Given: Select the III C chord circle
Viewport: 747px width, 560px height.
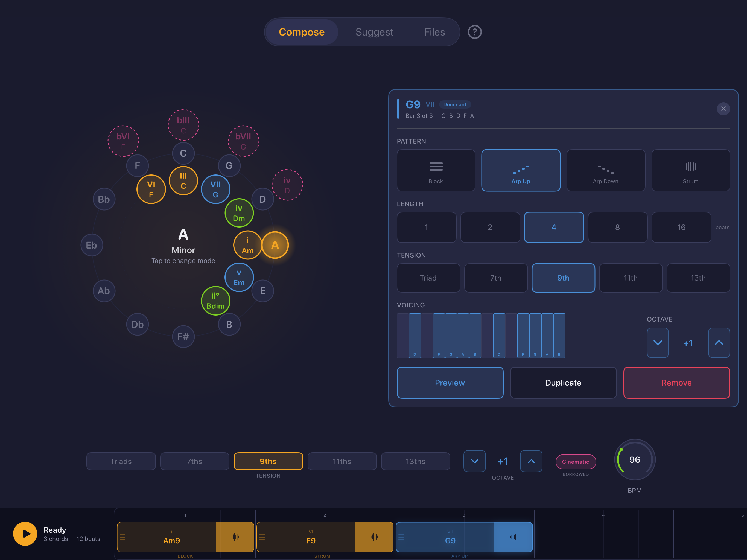Looking at the screenshot, I should point(183,181).
